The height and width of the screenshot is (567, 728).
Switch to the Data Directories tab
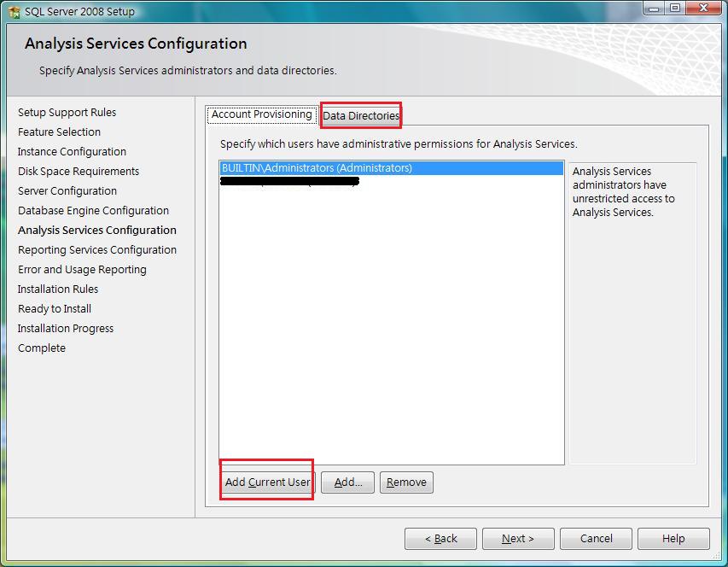pyautogui.click(x=361, y=115)
